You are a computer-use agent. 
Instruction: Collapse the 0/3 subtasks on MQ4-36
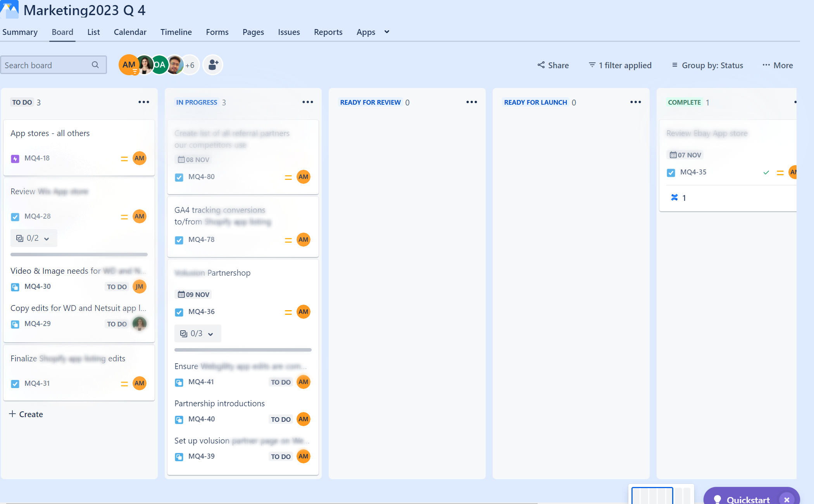[198, 333]
